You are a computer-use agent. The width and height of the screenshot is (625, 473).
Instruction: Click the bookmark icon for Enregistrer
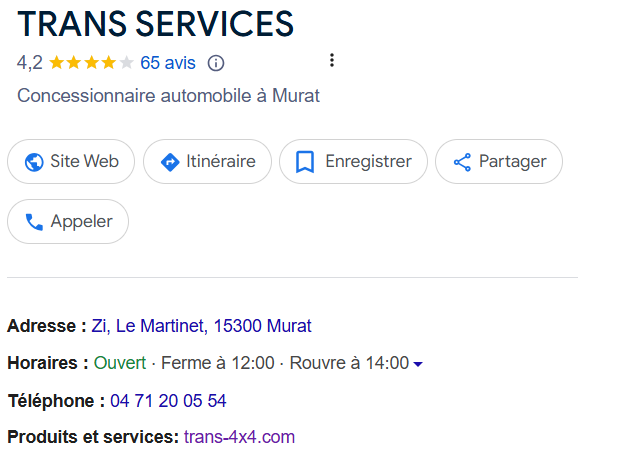click(305, 162)
